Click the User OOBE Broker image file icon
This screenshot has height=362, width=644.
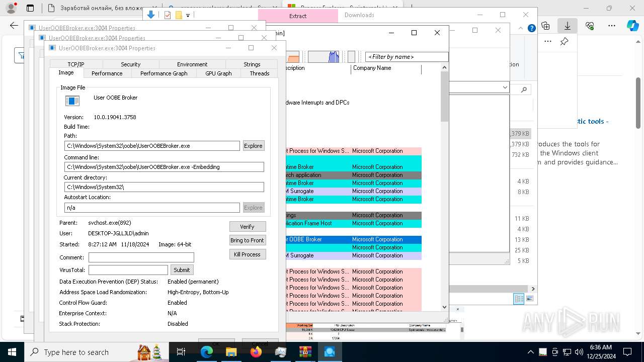tap(72, 101)
